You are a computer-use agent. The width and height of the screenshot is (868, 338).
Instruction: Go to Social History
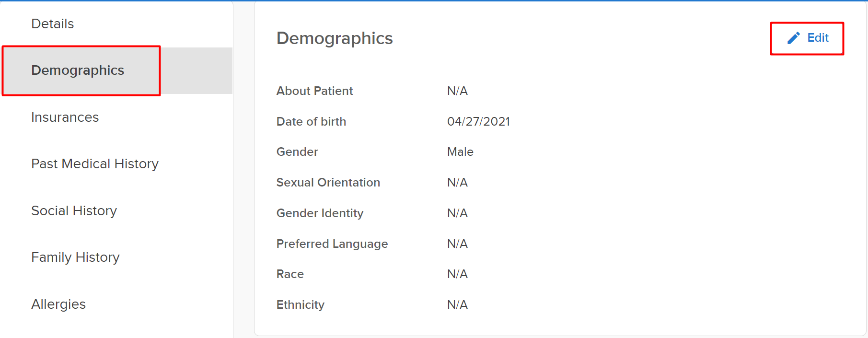(74, 211)
